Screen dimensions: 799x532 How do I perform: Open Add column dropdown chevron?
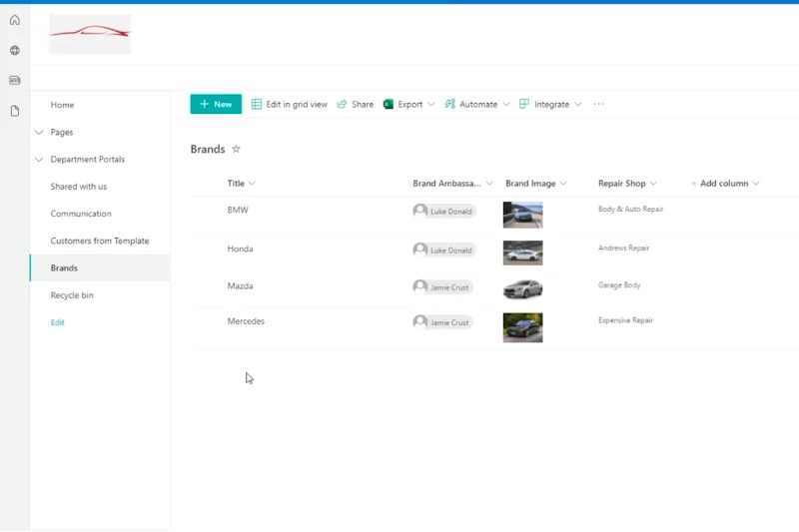point(756,184)
